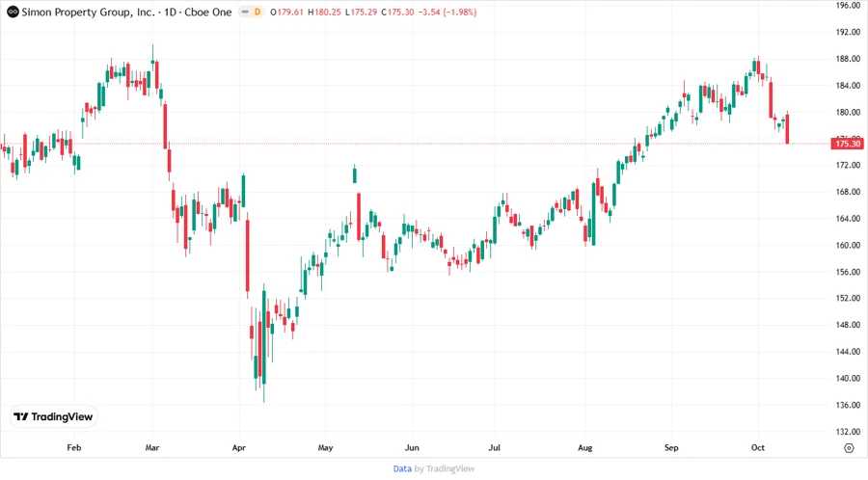Click the Simon Property Group symbol logo
The image size is (868, 480).
[x=13, y=12]
